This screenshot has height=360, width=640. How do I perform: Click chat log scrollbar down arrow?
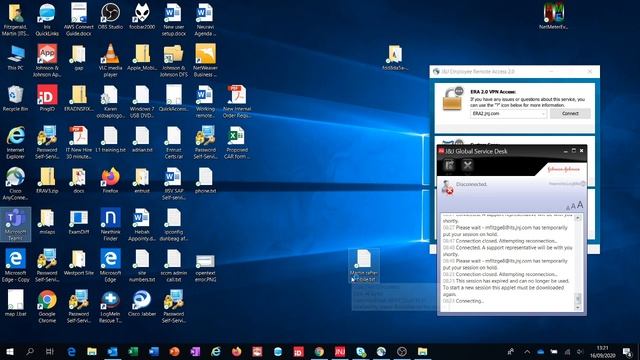pos(578,307)
